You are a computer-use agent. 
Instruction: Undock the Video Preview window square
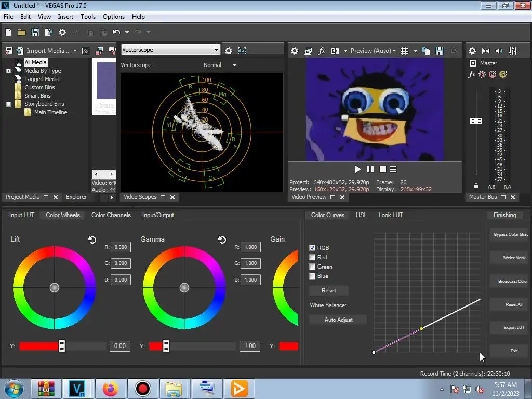pyautogui.click(x=333, y=197)
